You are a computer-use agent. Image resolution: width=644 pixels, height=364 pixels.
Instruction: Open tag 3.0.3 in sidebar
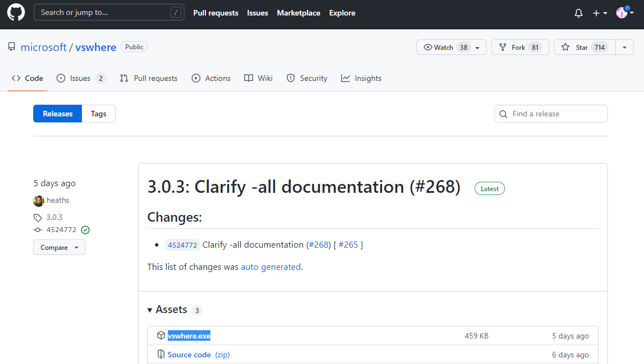point(54,217)
